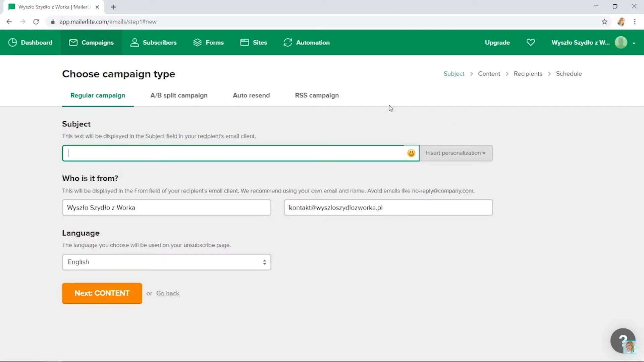Viewport: 644px width, 362px height.
Task: Click the Recipients step in breadcrumb
Action: pyautogui.click(x=528, y=74)
